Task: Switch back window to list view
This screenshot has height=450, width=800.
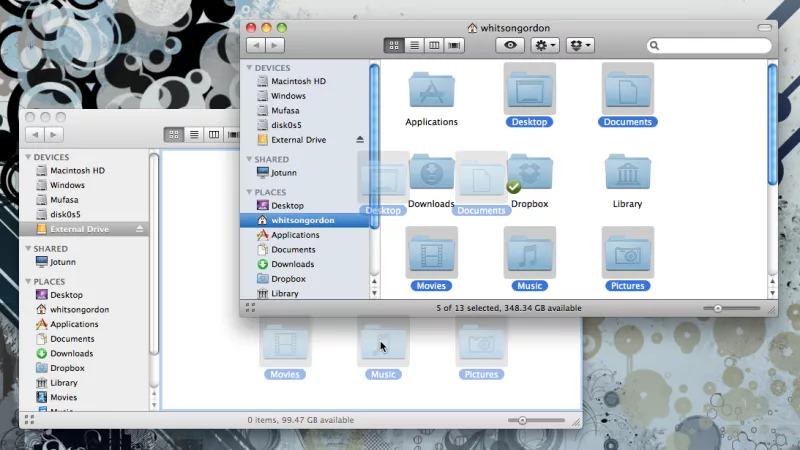Action: [x=194, y=135]
